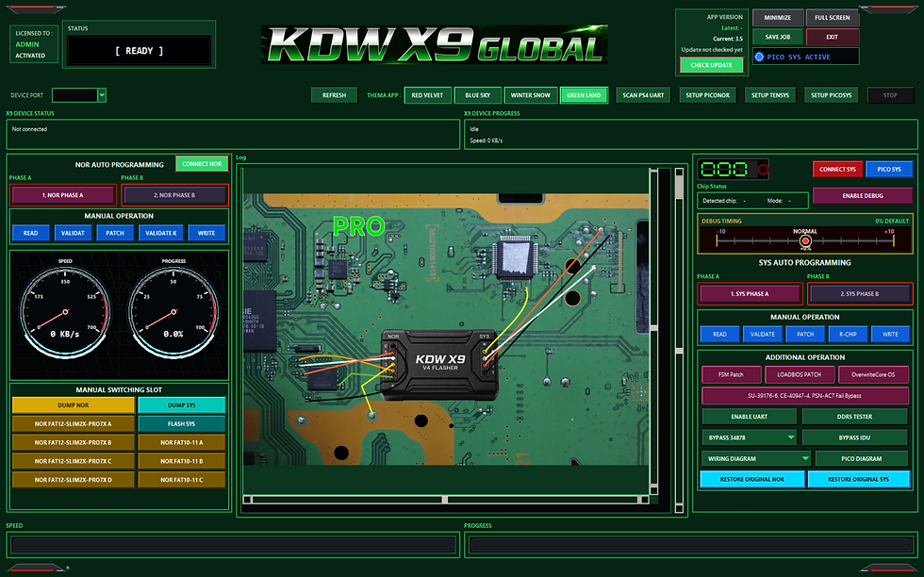Screen dimensions: 924x577
Task: Select the Green Land theme
Action: click(x=584, y=95)
